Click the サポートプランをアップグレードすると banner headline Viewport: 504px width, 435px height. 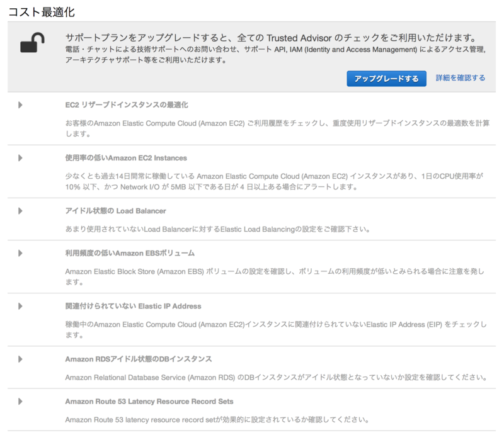point(271,38)
